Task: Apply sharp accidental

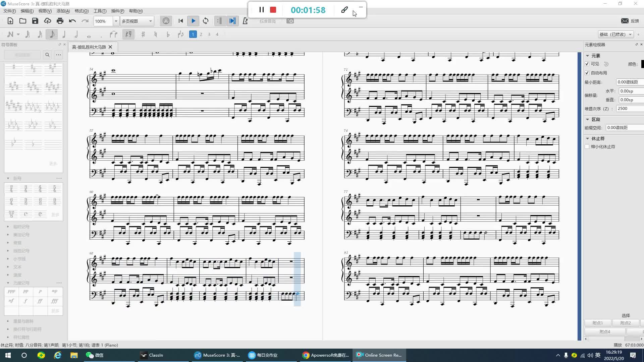Action: (x=143, y=34)
